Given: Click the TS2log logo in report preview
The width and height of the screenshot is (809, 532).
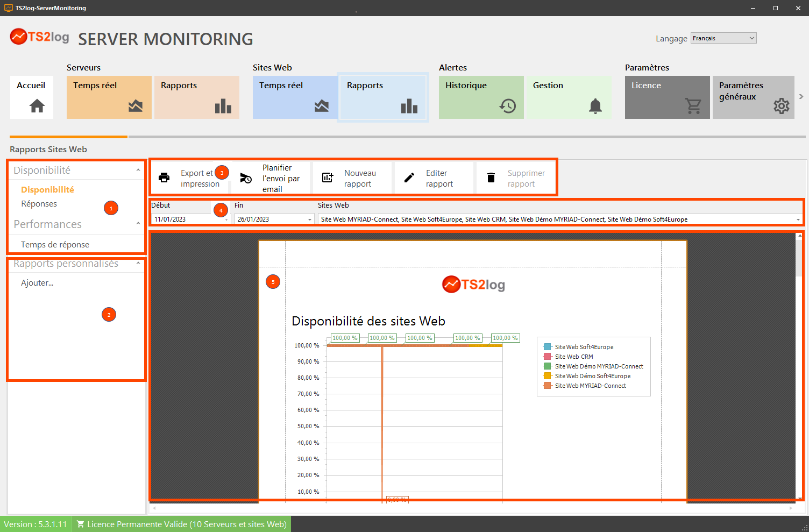Looking at the screenshot, I should tap(473, 284).
